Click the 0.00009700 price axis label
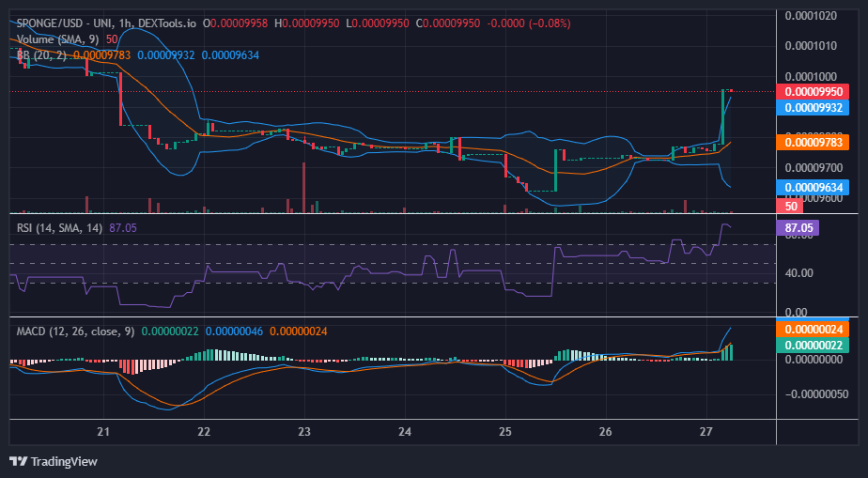Viewport: 868px width, 478px height. click(x=814, y=168)
